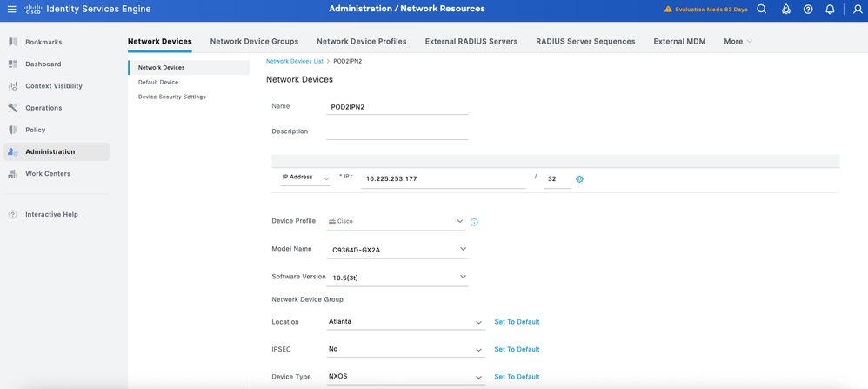
Task: Select Default Device in left submenu
Action: click(158, 82)
